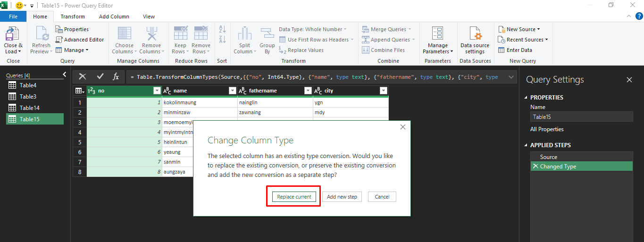This screenshot has width=644, height=242.
Task: Cancel the formula with the X icon
Action: (x=83, y=76)
